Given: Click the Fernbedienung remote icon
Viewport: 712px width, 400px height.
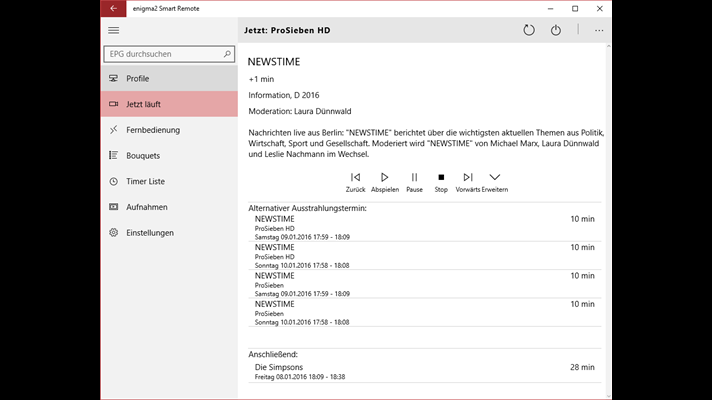Looking at the screenshot, I should [x=114, y=130].
